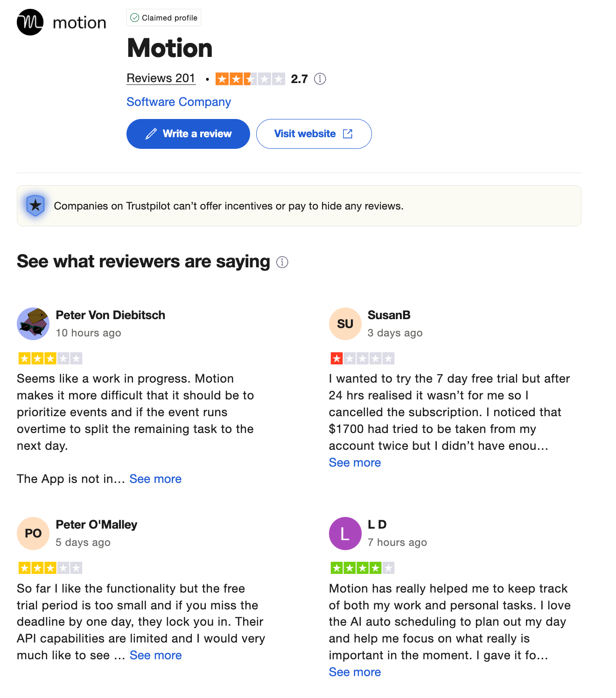
Task: Open the Software Company category link
Action: (179, 102)
